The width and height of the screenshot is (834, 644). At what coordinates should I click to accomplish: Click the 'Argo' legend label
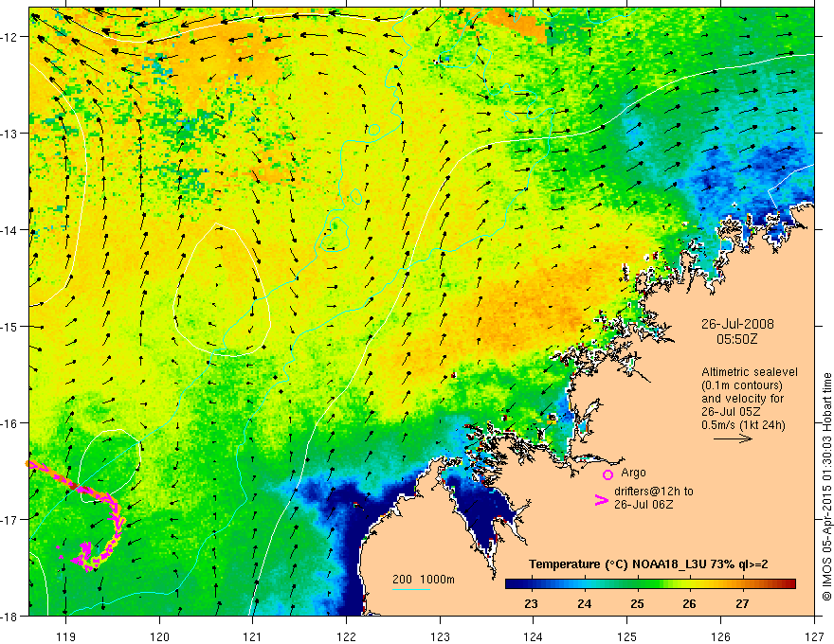(633, 473)
